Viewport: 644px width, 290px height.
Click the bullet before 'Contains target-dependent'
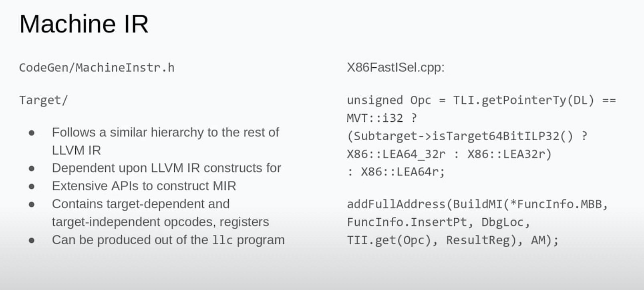32,205
